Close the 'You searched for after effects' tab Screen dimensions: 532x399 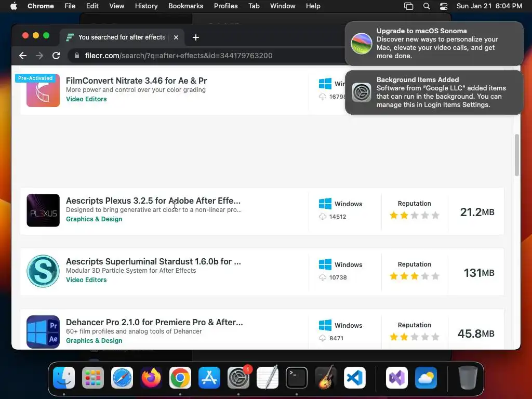pyautogui.click(x=176, y=37)
